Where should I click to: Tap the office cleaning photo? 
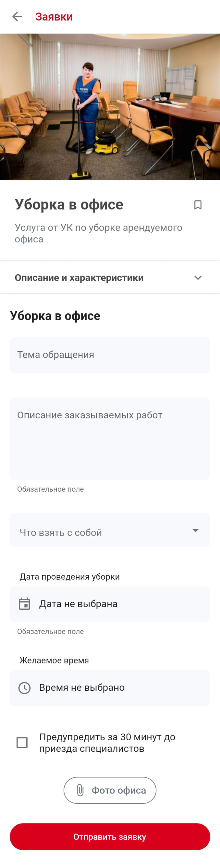(x=110, y=106)
